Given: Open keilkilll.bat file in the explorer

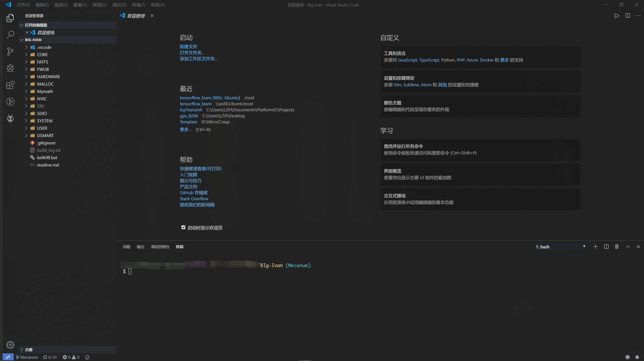Looking at the screenshot, I should click(x=67, y=157).
